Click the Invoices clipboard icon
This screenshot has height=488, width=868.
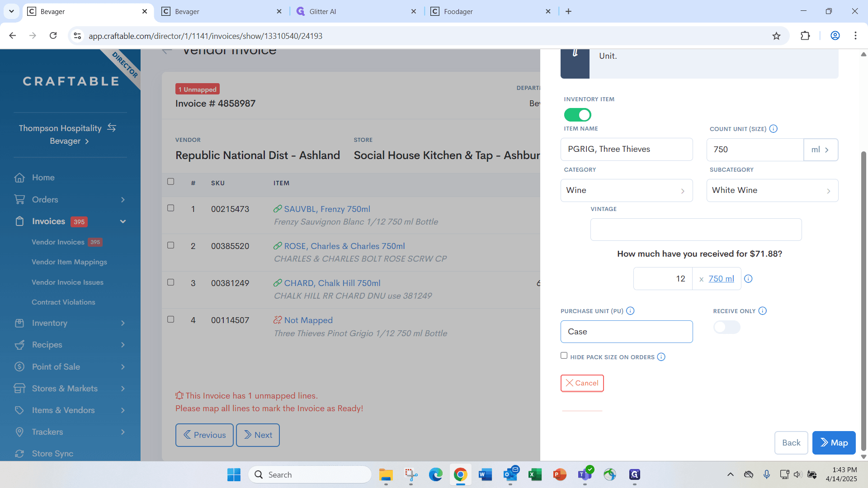(x=19, y=221)
